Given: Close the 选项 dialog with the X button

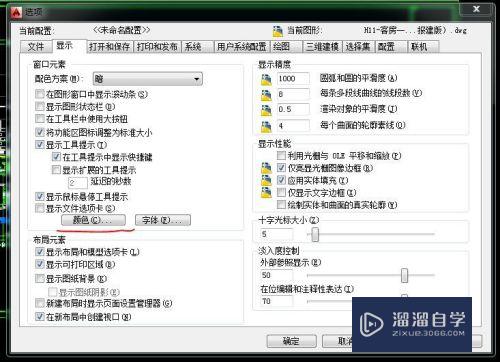Looking at the screenshot, I should tap(476, 9).
